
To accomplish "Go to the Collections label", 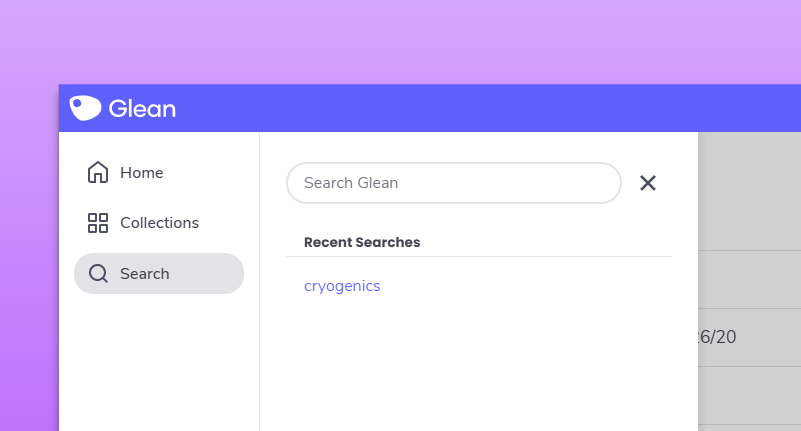I will [159, 223].
